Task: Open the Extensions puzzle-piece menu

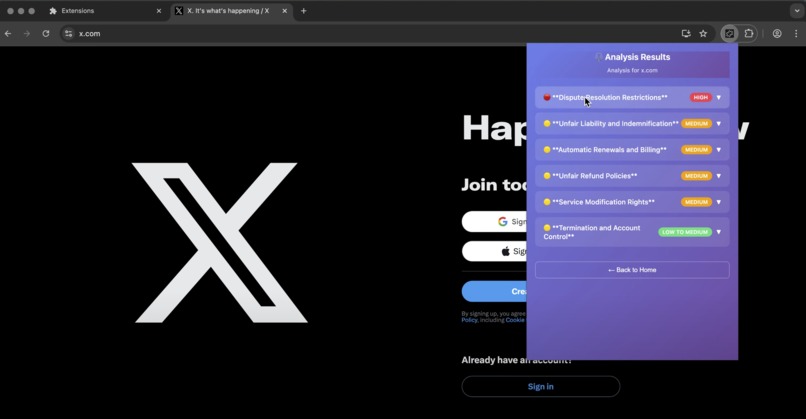Action: (x=749, y=33)
